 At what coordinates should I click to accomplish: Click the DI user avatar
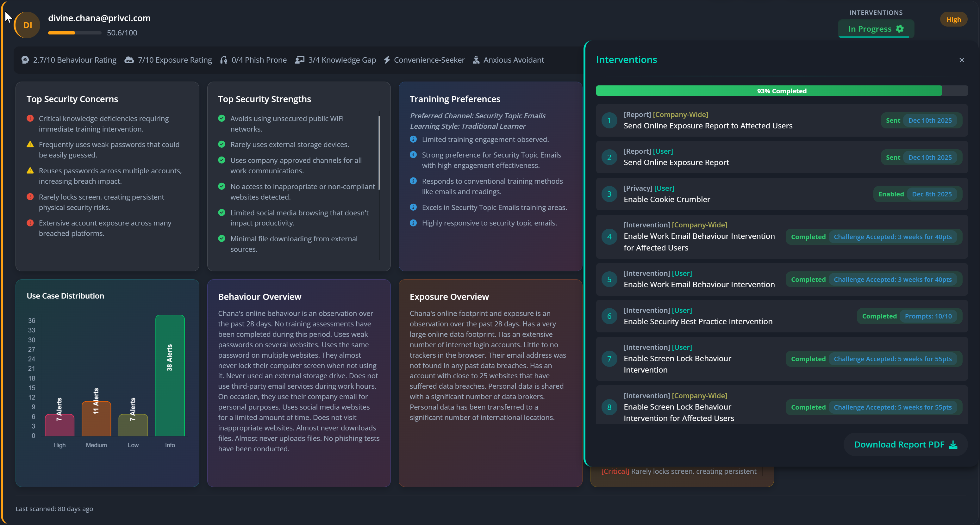27,25
